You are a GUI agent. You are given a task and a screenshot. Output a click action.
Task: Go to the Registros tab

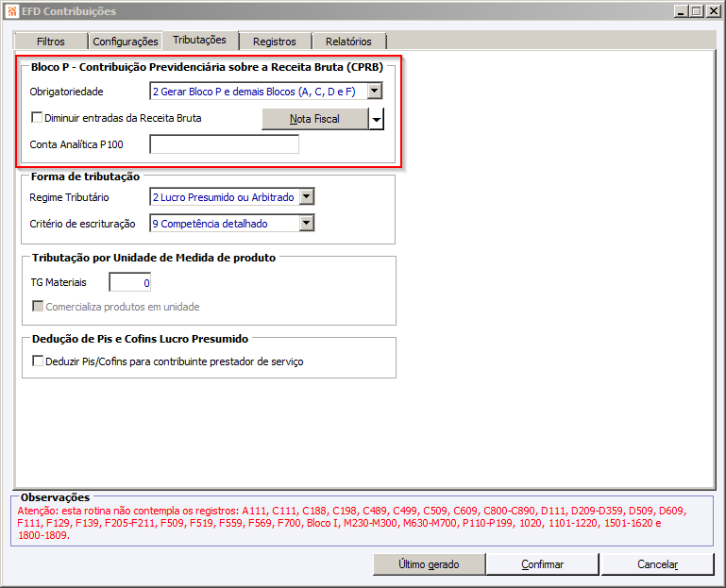pyautogui.click(x=275, y=42)
